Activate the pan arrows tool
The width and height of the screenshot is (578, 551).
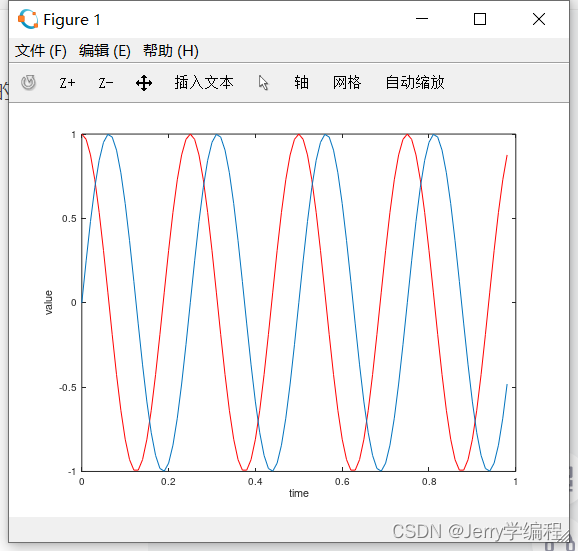click(x=144, y=83)
